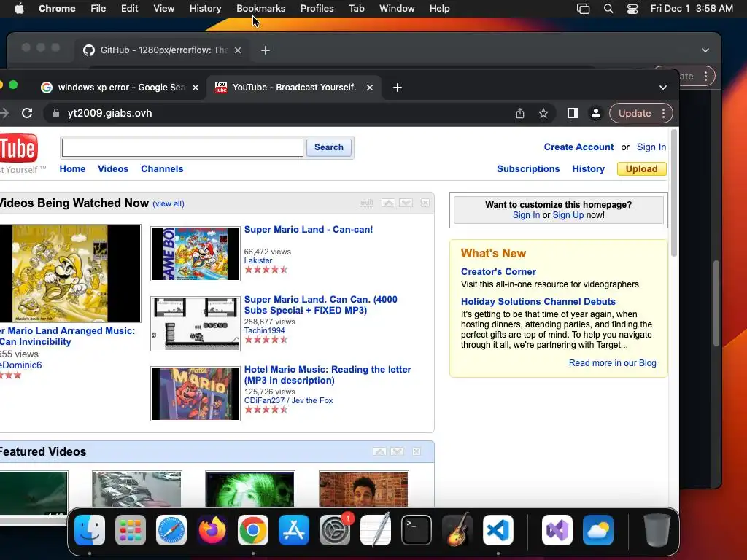The width and height of the screenshot is (747, 560).
Task: Click the Update button in Chrome toolbar
Action: tap(635, 113)
